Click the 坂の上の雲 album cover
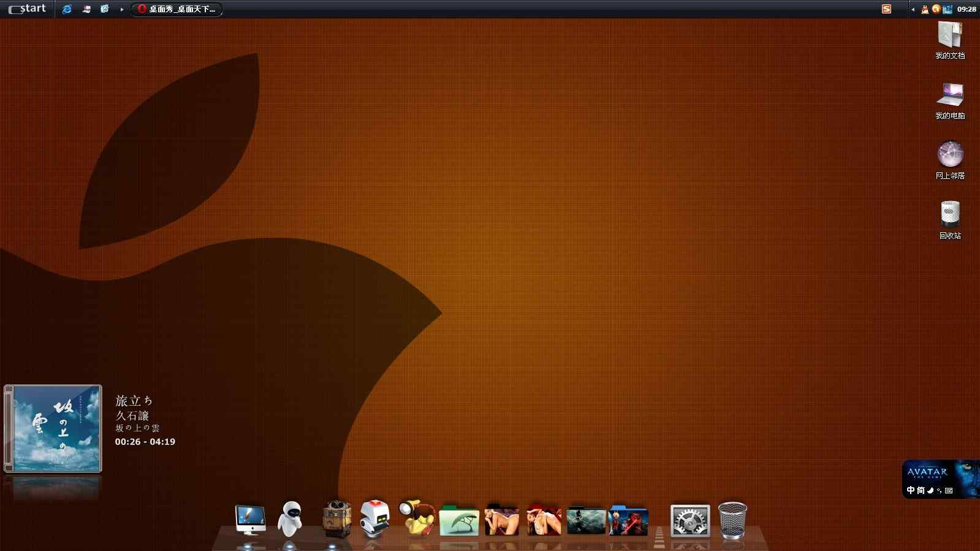This screenshot has height=551, width=980. (x=53, y=428)
